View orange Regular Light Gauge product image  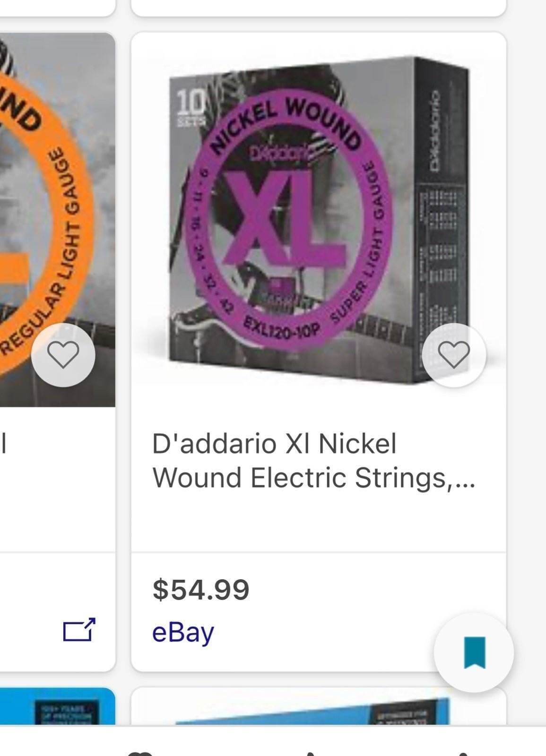57,220
